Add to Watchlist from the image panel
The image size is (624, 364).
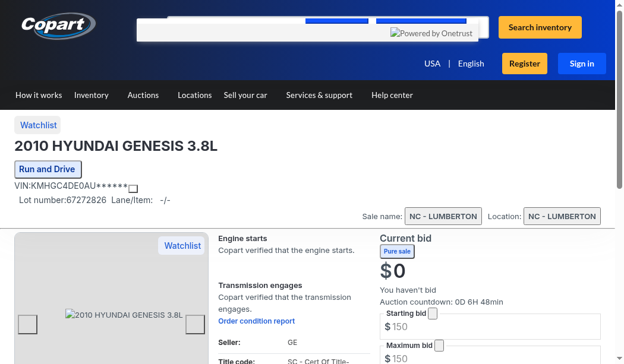[182, 246]
